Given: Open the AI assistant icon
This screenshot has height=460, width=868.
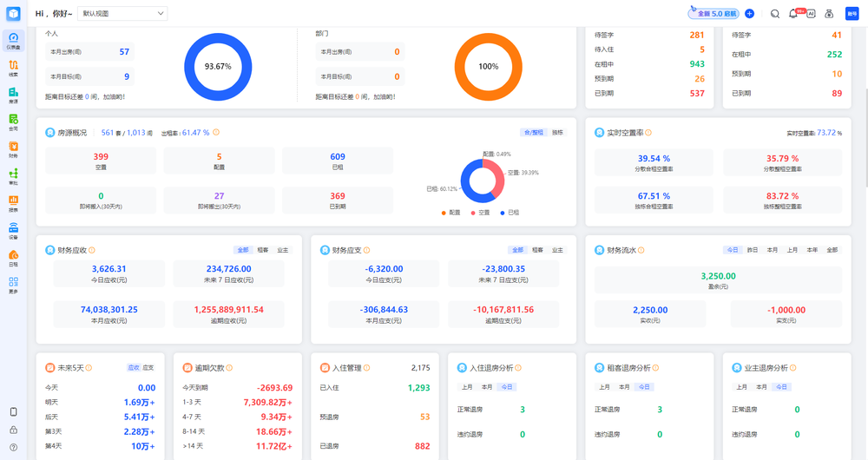Looking at the screenshot, I should pos(811,14).
